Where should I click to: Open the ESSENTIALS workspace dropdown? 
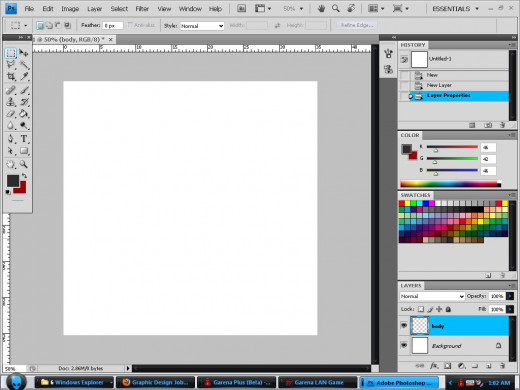pyautogui.click(x=455, y=9)
